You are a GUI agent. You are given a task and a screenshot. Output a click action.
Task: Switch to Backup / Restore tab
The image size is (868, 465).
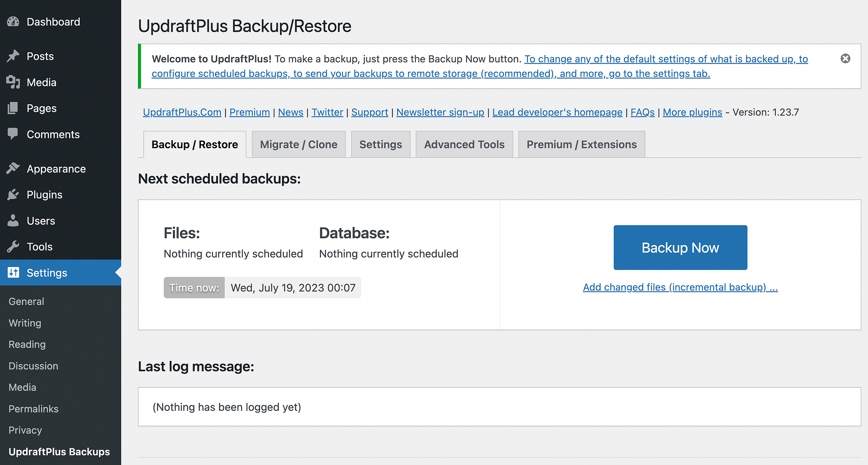195,145
